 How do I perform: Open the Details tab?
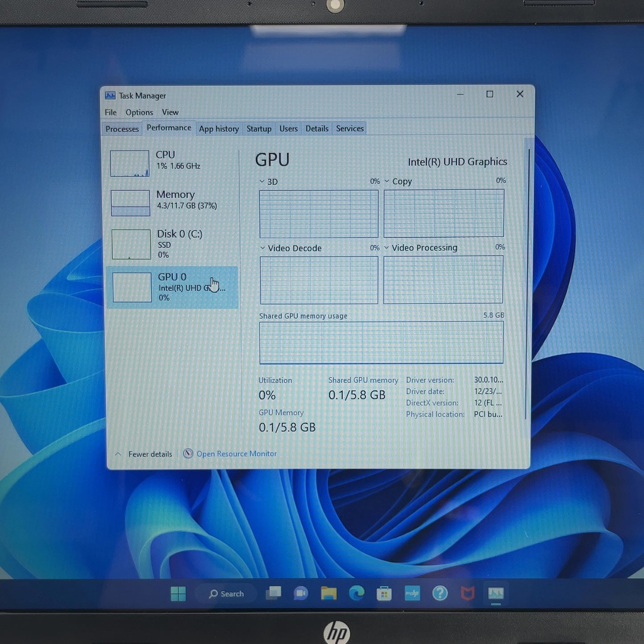pos(317,128)
